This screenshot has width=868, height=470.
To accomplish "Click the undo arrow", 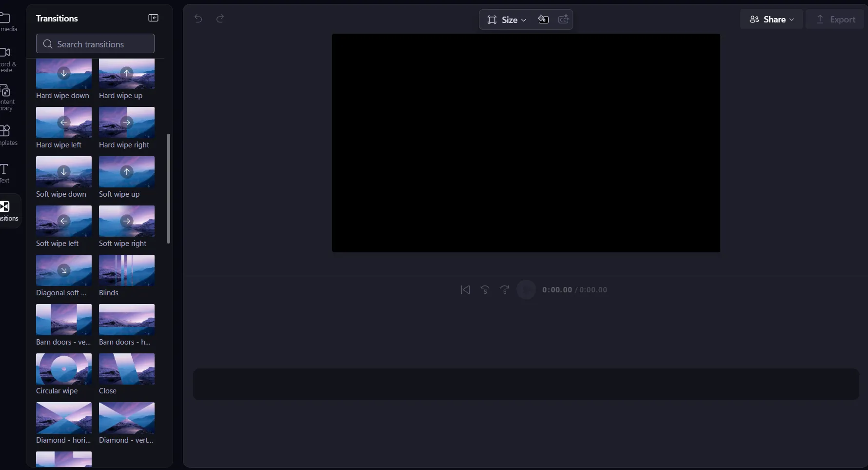I will (198, 19).
